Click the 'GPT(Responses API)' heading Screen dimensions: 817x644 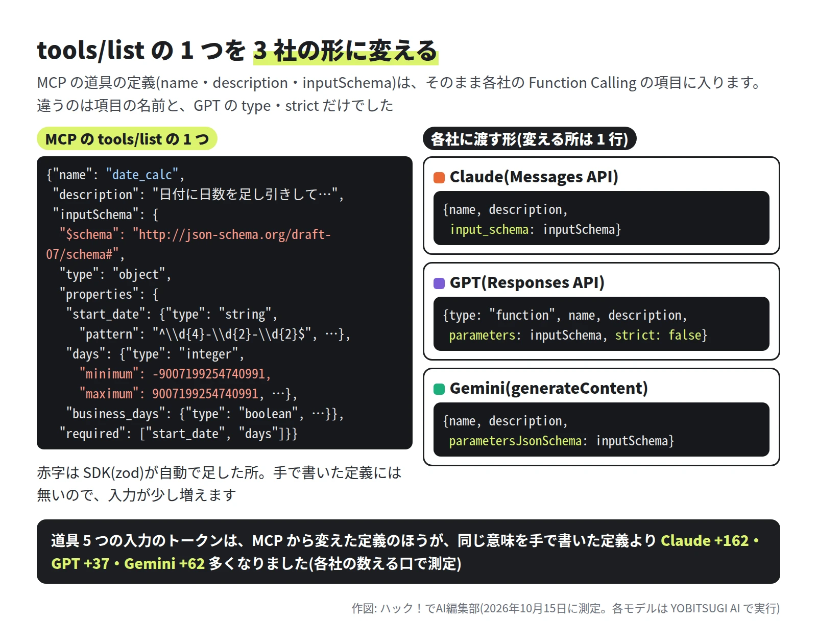527,282
